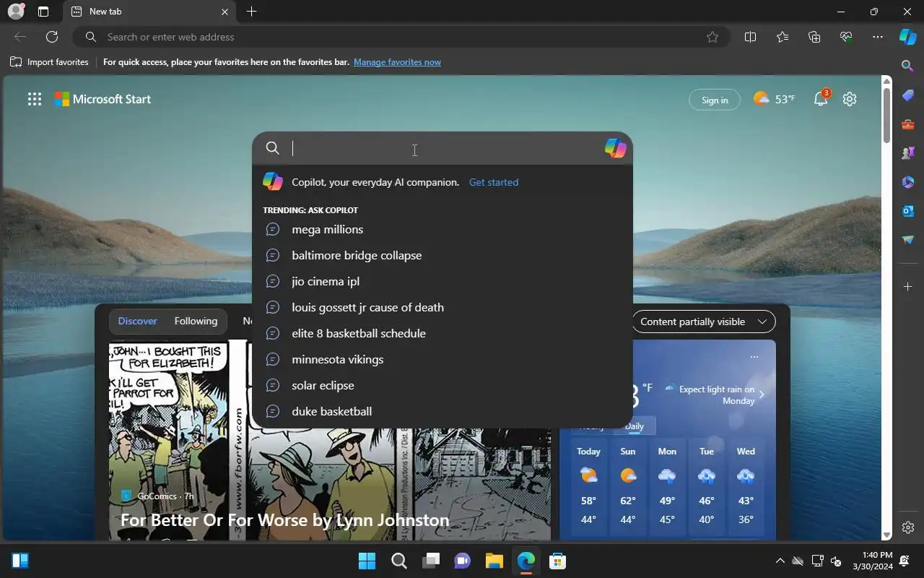Click Manage favorites now link
Screen dimensions: 924x578
pos(397,62)
